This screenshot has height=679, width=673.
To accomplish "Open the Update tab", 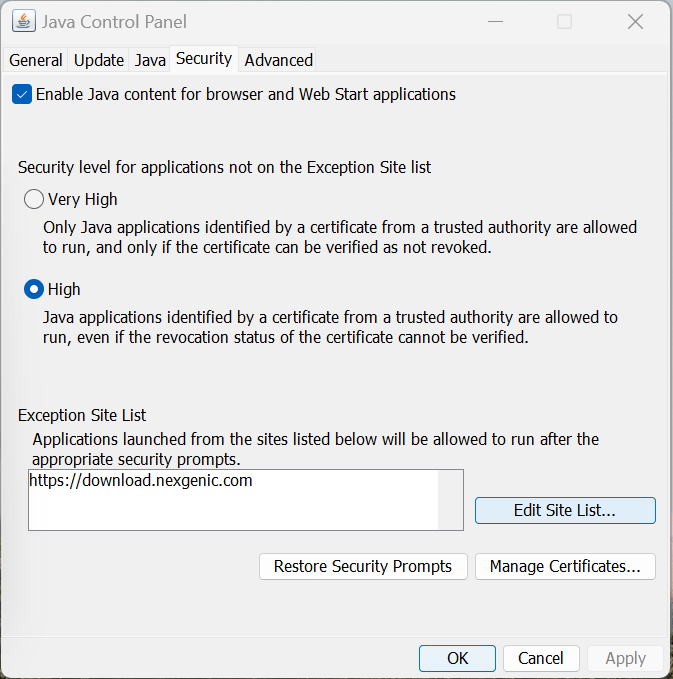I will pyautogui.click(x=99, y=60).
